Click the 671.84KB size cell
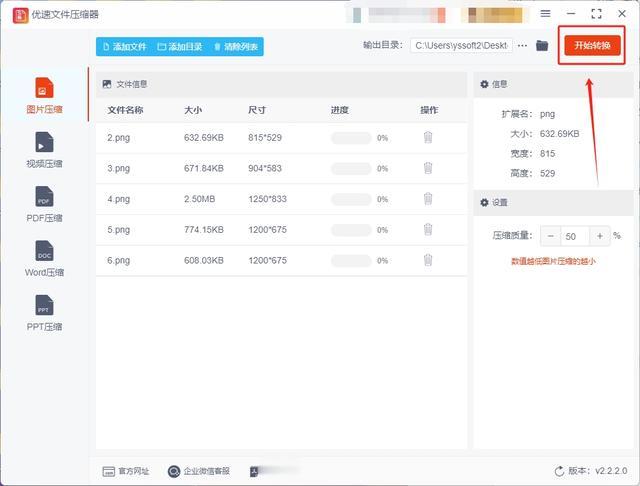 pyautogui.click(x=204, y=169)
